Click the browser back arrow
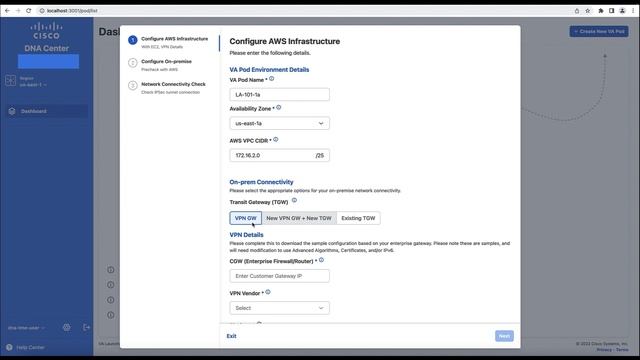The width and height of the screenshot is (640, 360). [x=7, y=11]
